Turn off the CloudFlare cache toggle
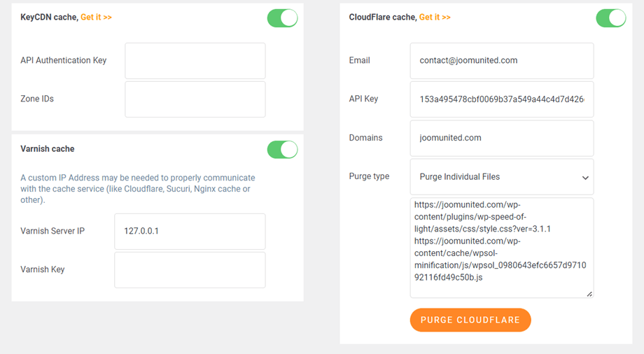This screenshot has width=644, height=354. point(610,18)
